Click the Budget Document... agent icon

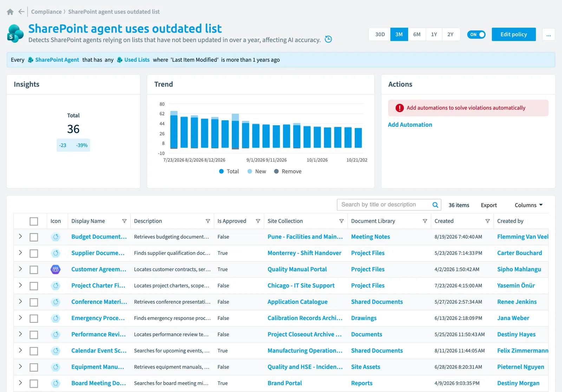(55, 237)
